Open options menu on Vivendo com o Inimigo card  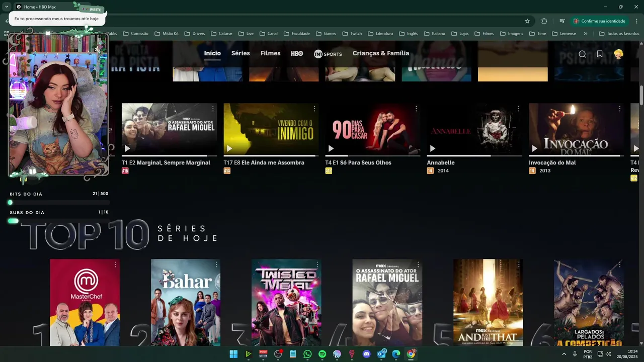[314, 109]
